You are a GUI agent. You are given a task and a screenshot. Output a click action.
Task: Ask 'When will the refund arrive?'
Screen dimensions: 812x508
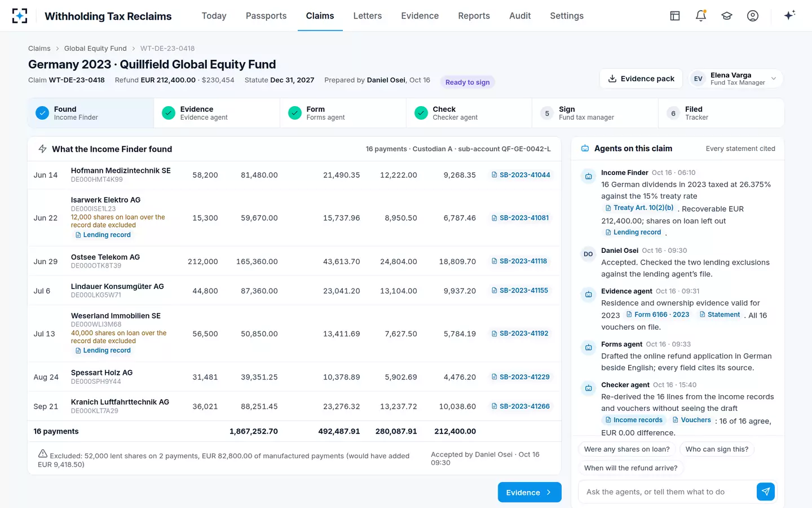click(x=631, y=468)
